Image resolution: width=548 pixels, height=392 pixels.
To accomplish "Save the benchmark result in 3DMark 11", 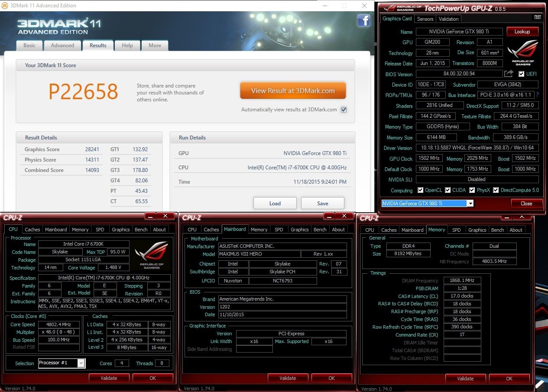I will pyautogui.click(x=322, y=203).
